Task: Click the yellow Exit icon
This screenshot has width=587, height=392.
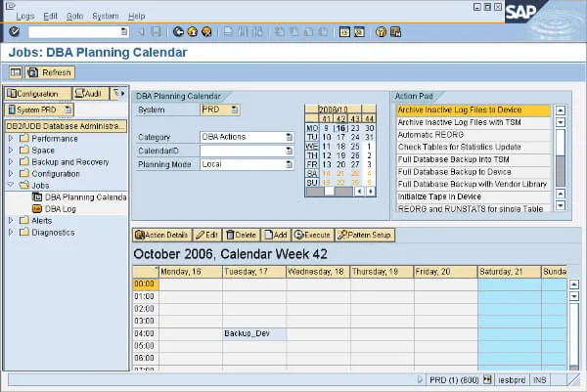Action: 193,32
